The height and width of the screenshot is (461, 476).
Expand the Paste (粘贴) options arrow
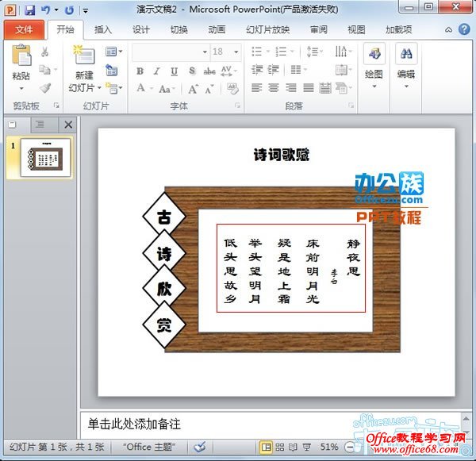21,88
